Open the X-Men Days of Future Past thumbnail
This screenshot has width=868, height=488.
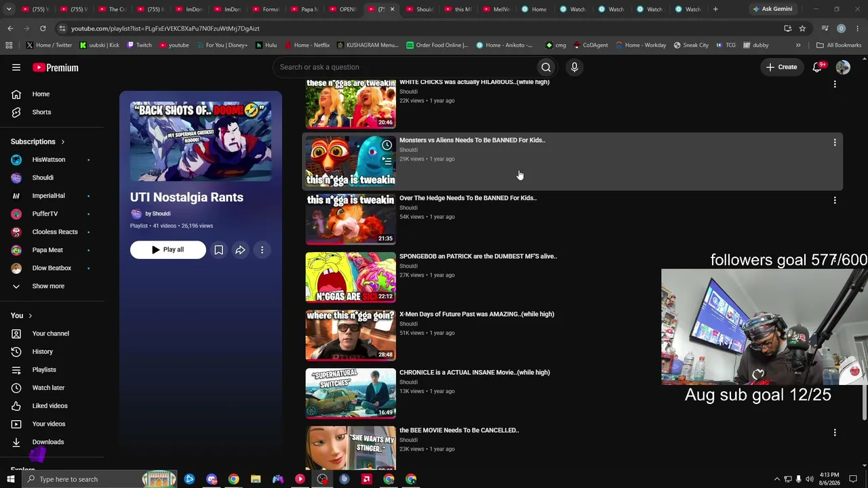tap(351, 335)
